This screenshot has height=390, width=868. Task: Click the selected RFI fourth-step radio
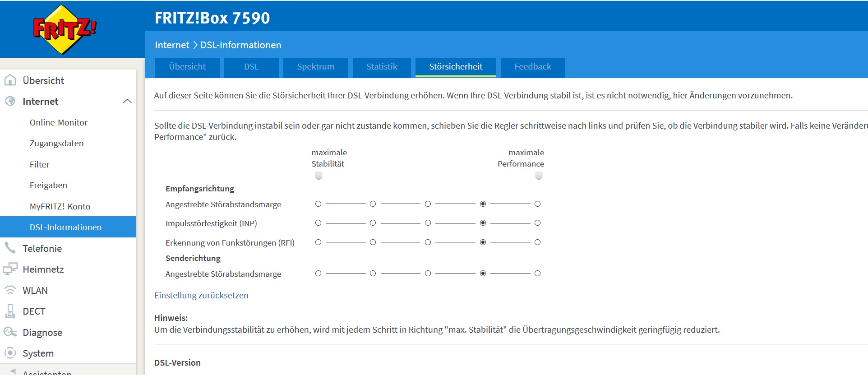coord(483,242)
